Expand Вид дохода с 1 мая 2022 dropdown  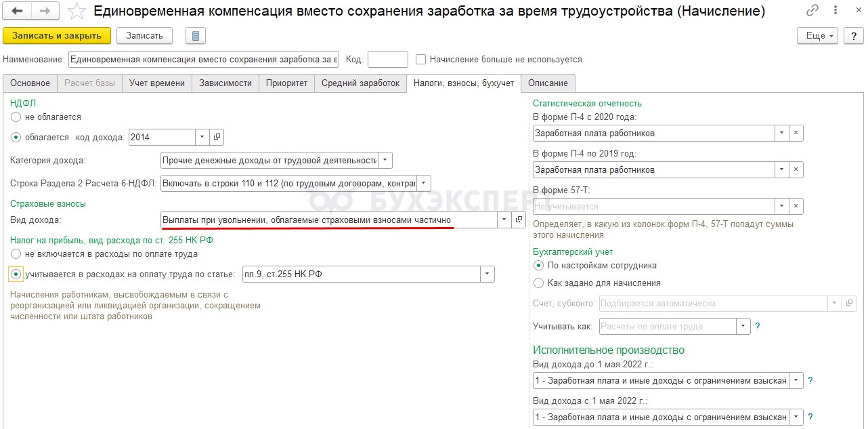click(796, 417)
